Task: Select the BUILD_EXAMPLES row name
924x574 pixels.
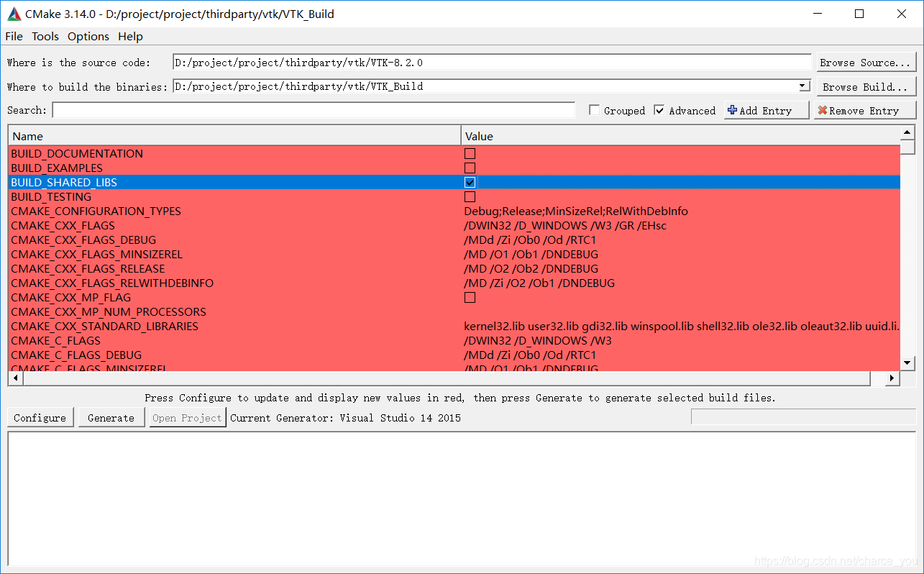Action: [x=57, y=168]
